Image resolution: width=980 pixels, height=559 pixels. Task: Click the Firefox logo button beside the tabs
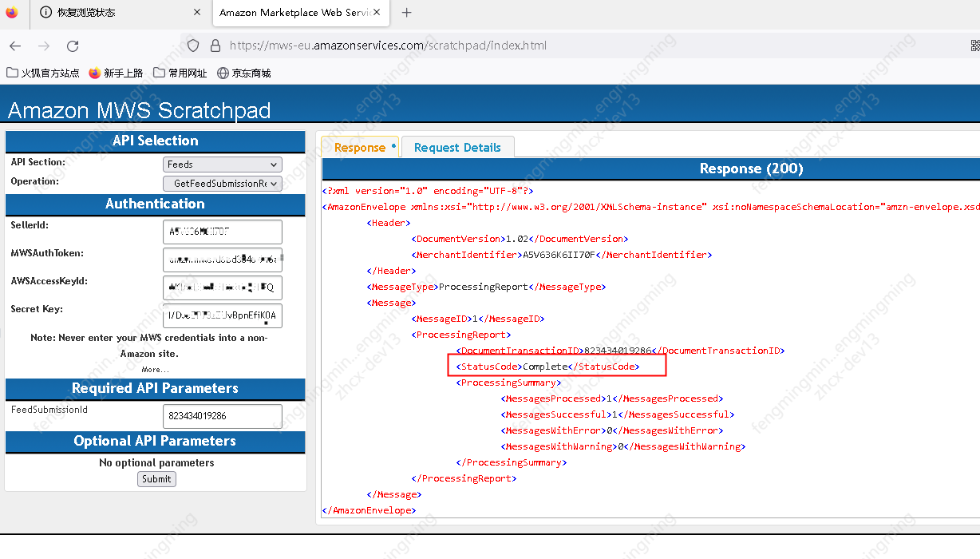click(11, 12)
